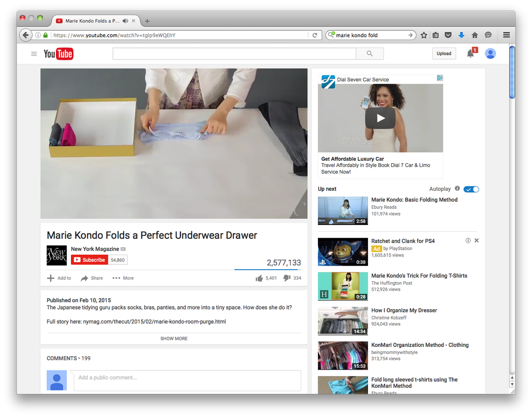Screen dimensions: 532x417
Task: Click the YouTube search magnifier button
Action: click(x=370, y=54)
